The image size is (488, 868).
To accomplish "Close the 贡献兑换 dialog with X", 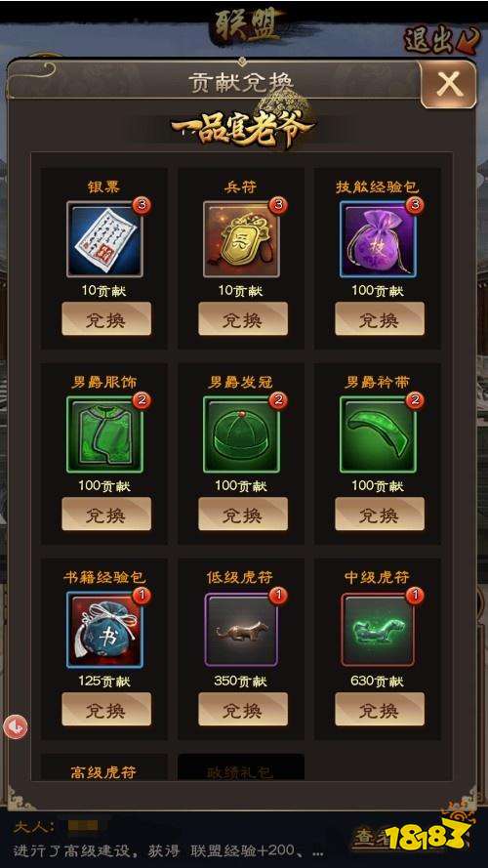I will (x=449, y=84).
